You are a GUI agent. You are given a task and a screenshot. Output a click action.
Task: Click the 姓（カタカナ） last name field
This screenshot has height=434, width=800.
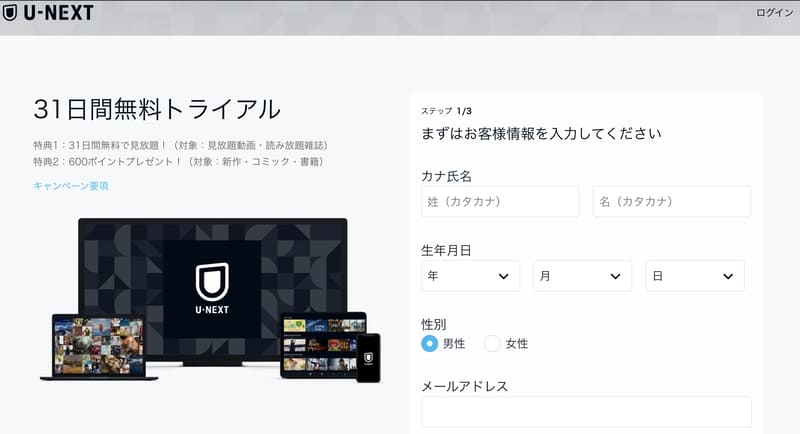(x=500, y=202)
